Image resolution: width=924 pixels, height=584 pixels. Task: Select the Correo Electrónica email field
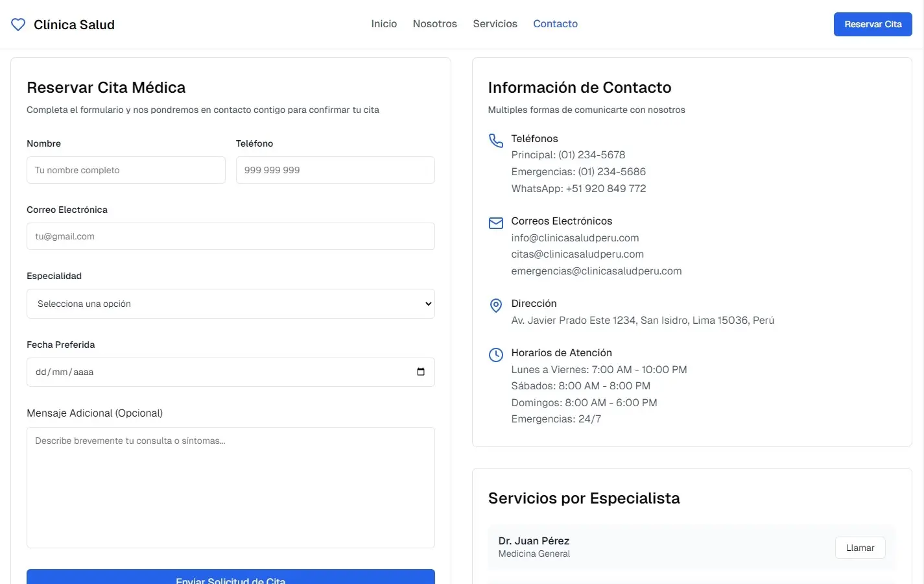(x=231, y=236)
